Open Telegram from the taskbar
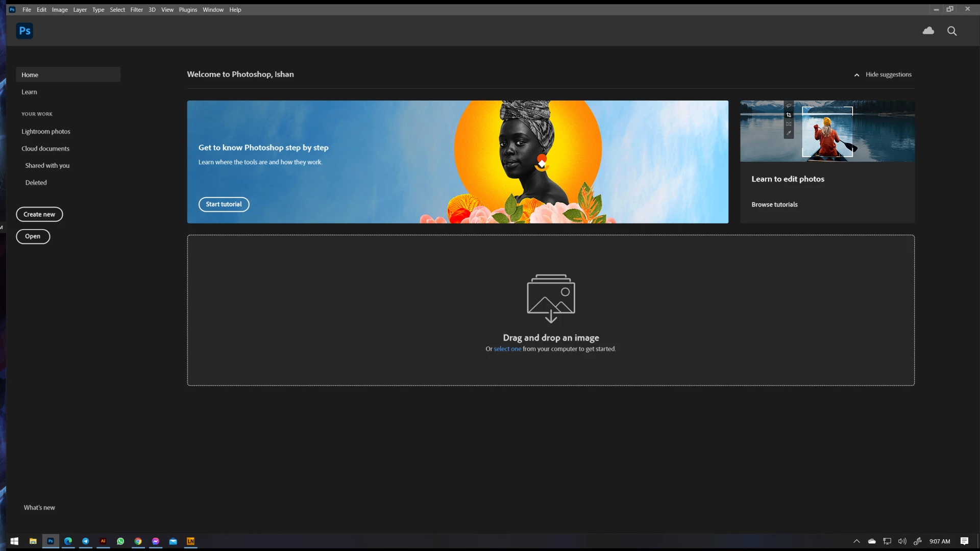The width and height of the screenshot is (980, 551). click(x=86, y=541)
